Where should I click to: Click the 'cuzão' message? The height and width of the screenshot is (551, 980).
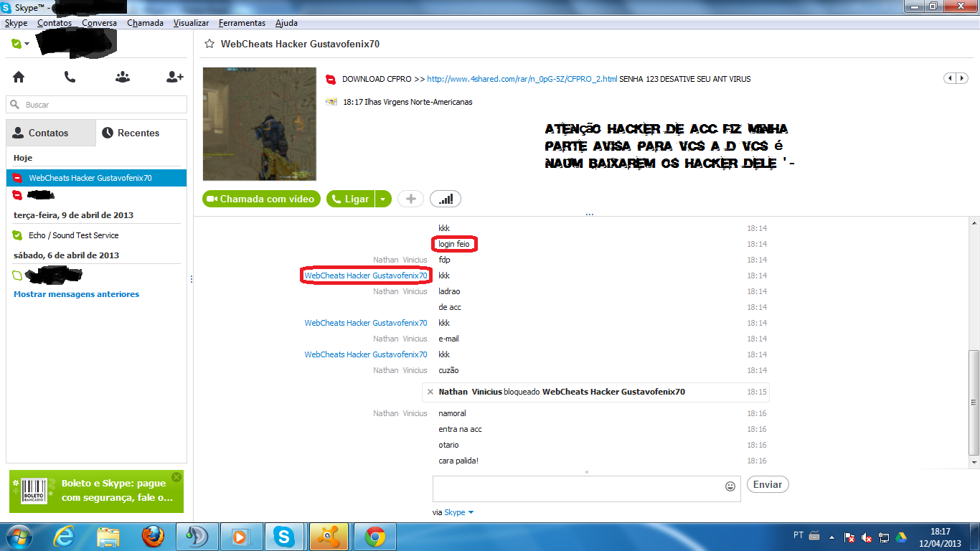pyautogui.click(x=448, y=370)
